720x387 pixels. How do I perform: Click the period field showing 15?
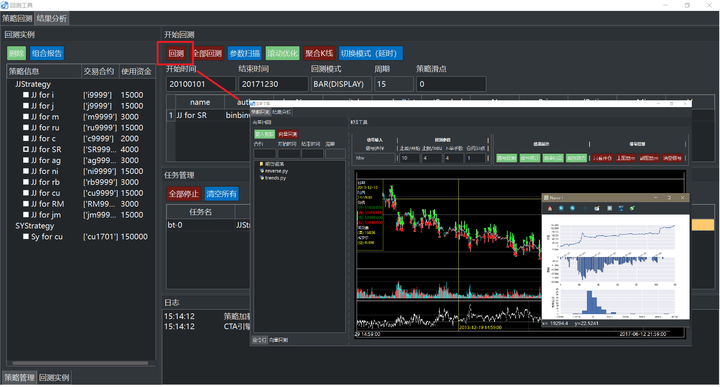(x=394, y=84)
